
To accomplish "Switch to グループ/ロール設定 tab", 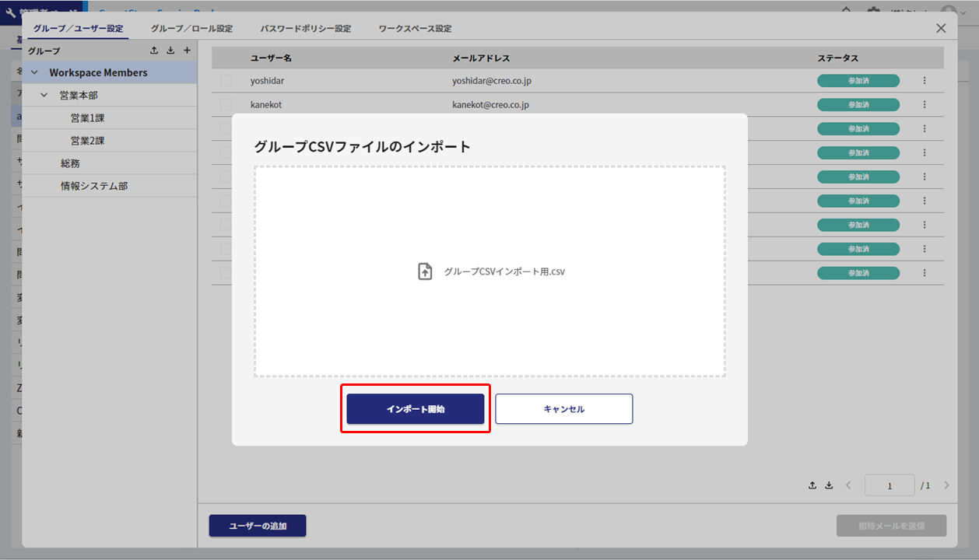I will [191, 29].
